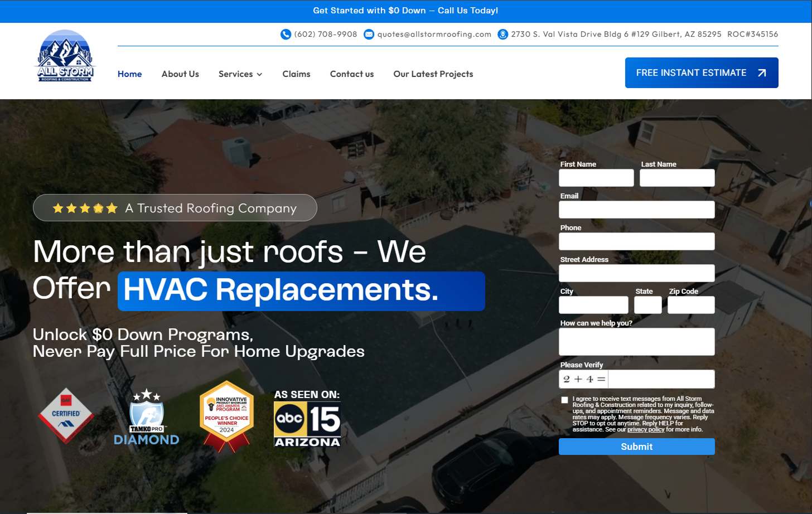Click the Street Address input field

[637, 273]
